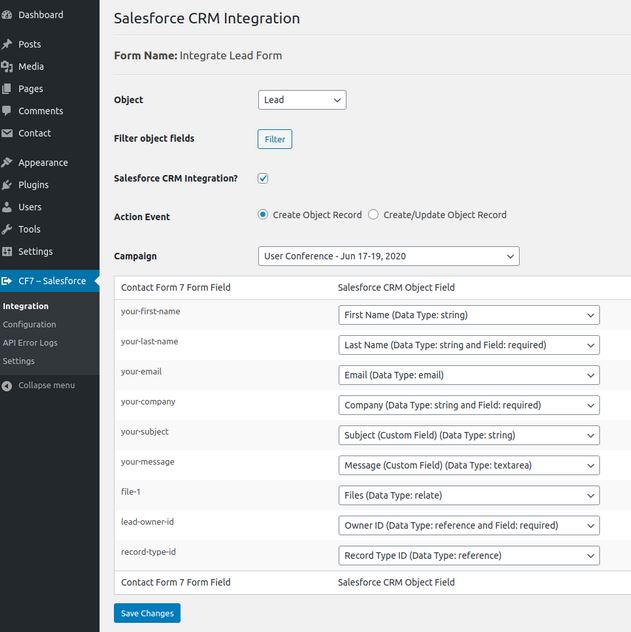This screenshot has width=631, height=632.
Task: Open the your-email field mapping dropdown
Action: pos(469,375)
